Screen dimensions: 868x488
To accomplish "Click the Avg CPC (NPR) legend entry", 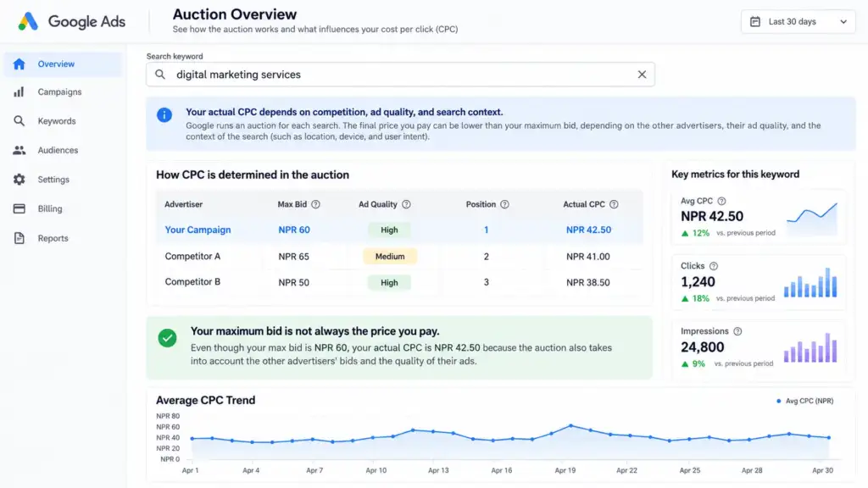I will pyautogui.click(x=804, y=401).
